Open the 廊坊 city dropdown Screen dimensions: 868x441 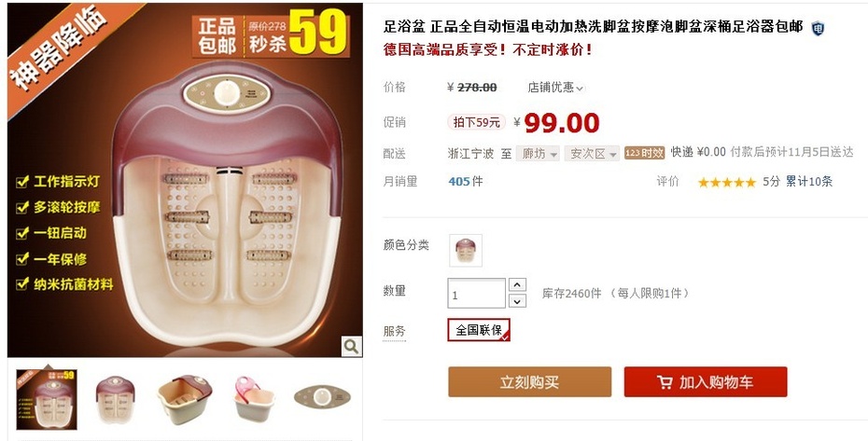[x=538, y=153]
